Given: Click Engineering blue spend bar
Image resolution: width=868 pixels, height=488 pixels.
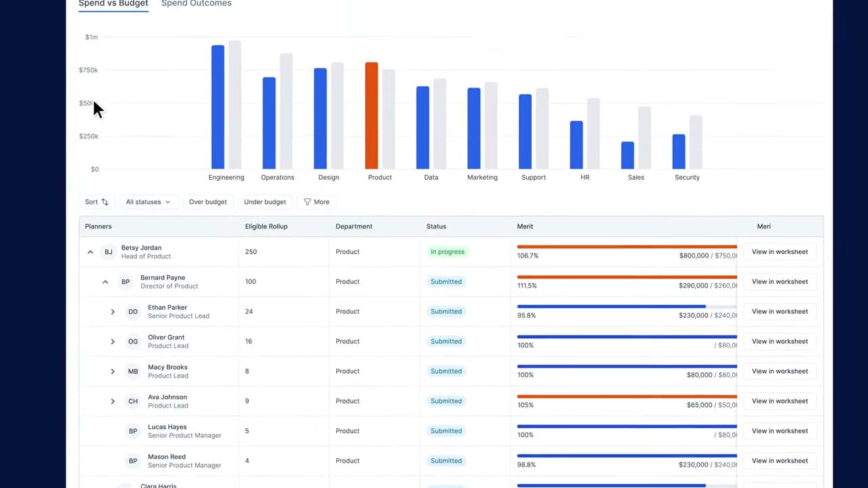Looking at the screenshot, I should click(x=218, y=107).
